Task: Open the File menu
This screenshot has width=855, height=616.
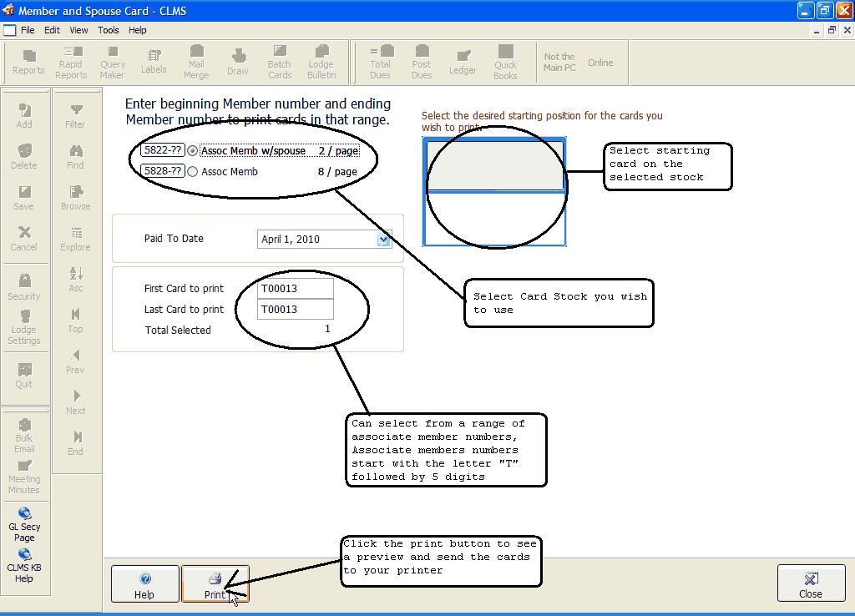Action: point(28,30)
